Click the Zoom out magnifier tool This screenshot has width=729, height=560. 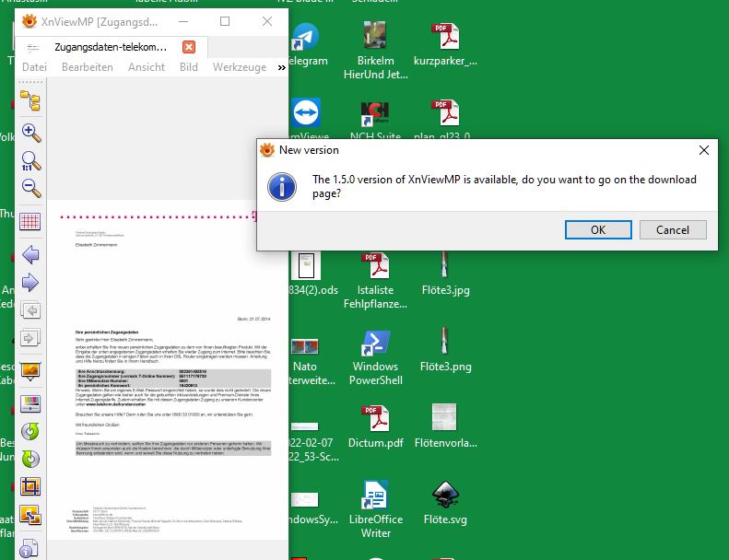(x=30, y=189)
